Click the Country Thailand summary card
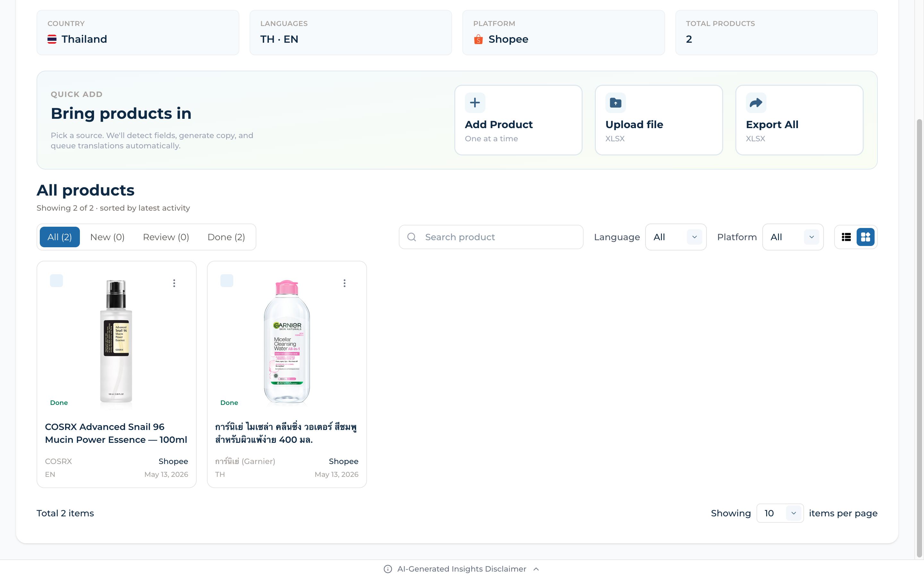Viewport: 924px width, 578px height. pos(138,32)
